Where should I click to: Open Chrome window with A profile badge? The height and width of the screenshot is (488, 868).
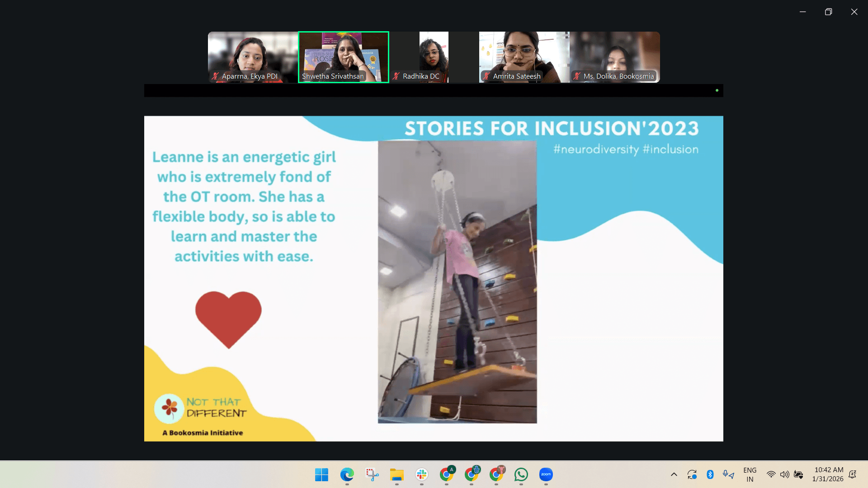coord(447,474)
